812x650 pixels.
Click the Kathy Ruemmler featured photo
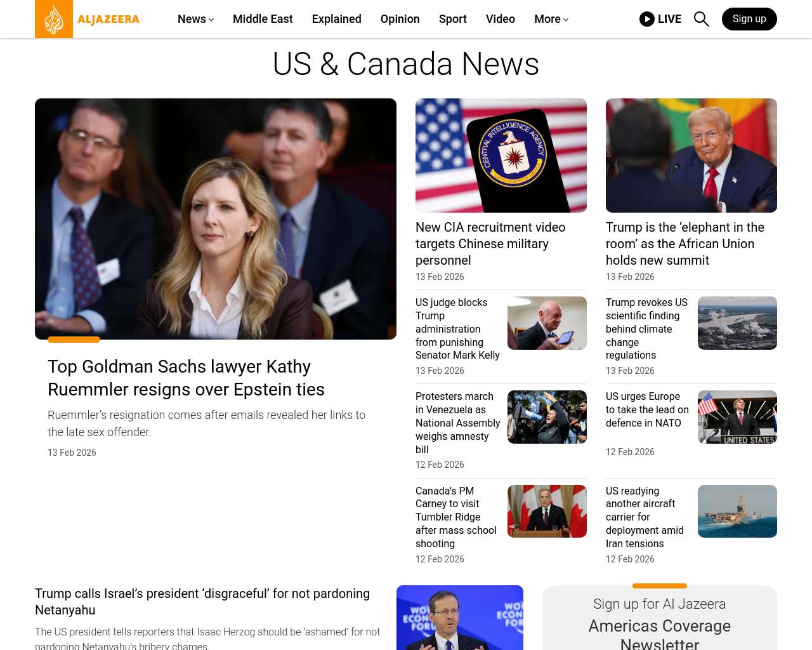coord(216,219)
